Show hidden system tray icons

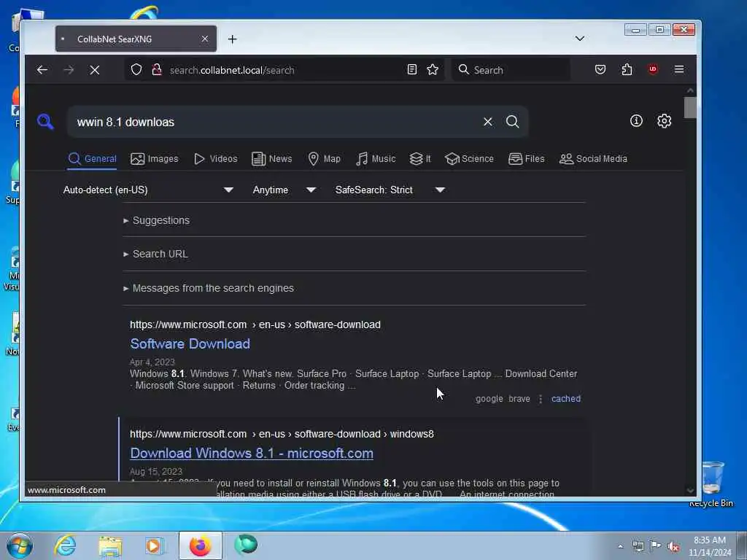pos(620,546)
